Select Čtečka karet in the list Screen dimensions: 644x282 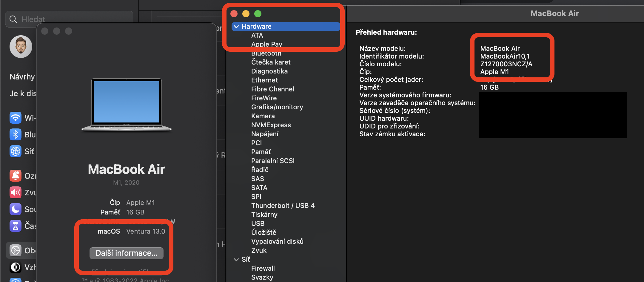[271, 62]
